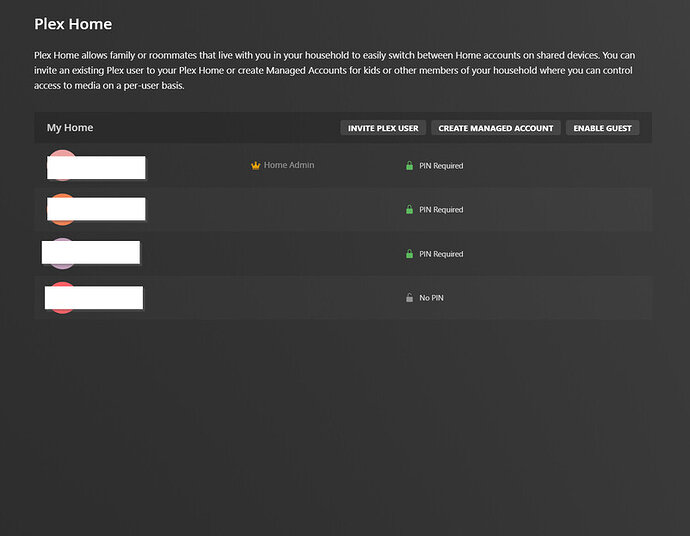Click PIN Required beside the purple avatar user
Screen dimensions: 690x536
pyautogui.click(x=441, y=254)
